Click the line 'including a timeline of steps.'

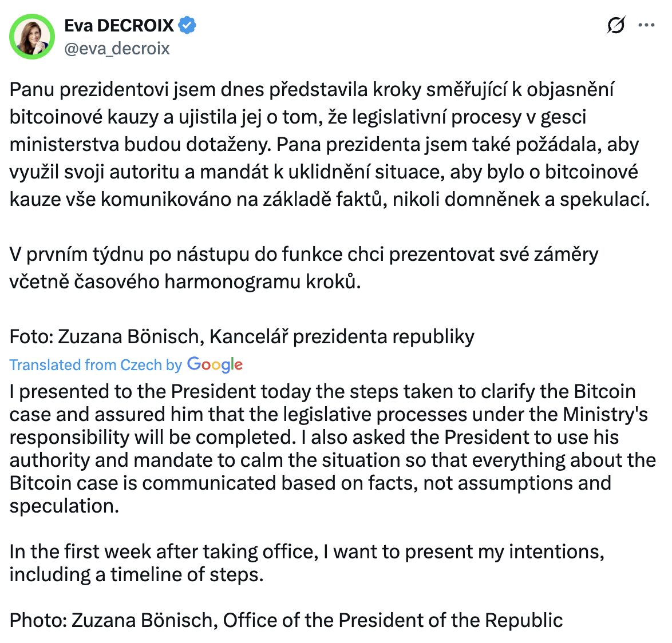coord(136,575)
